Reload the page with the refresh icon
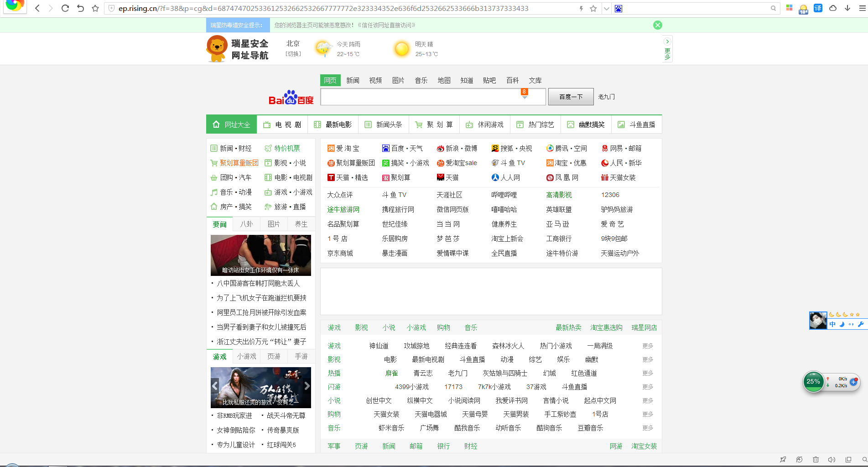The height and width of the screenshot is (467, 868). (x=65, y=8)
